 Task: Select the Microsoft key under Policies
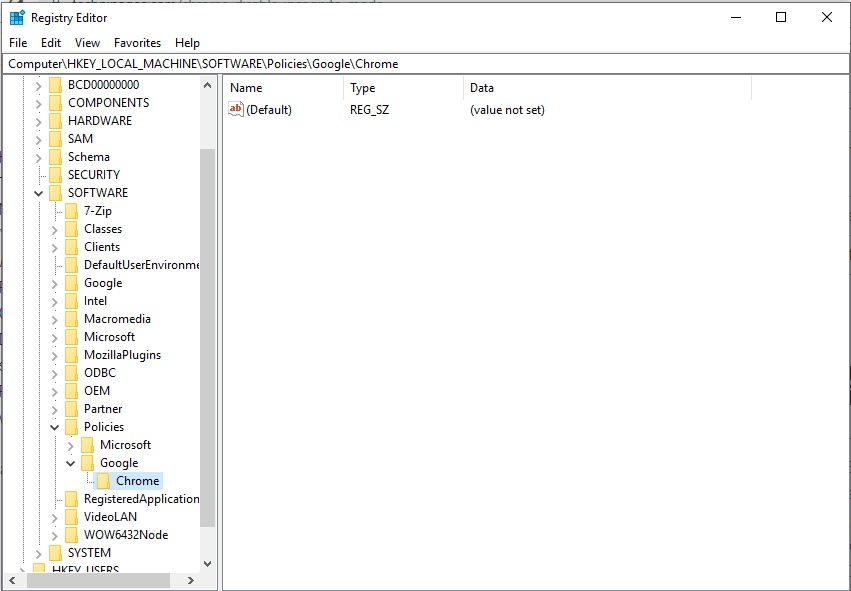pos(125,445)
